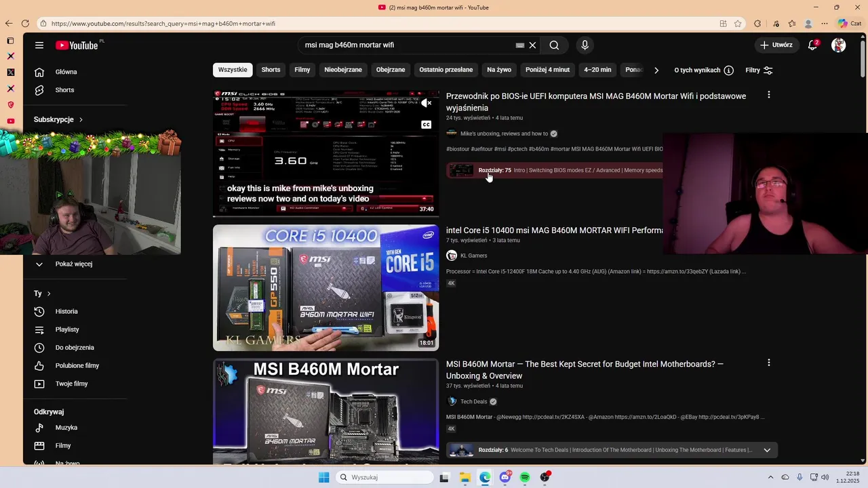Go to Główna in sidebar
The image size is (868, 488).
click(x=66, y=72)
